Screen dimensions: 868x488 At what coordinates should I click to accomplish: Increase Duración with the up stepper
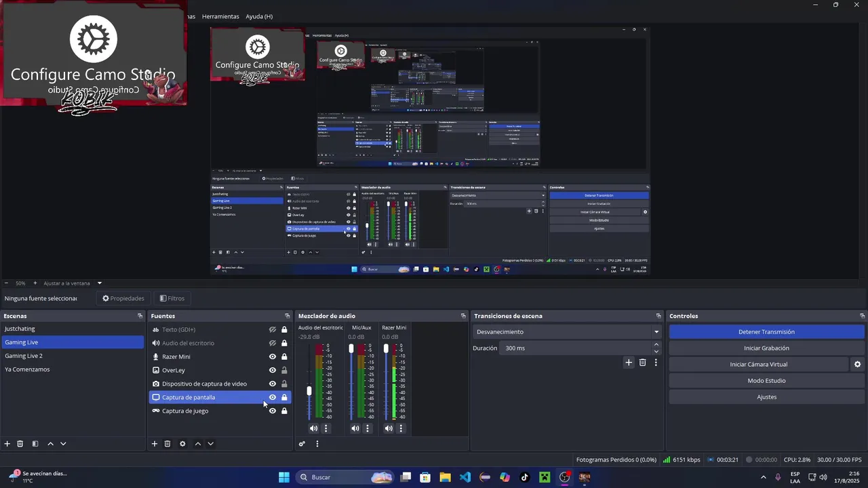tap(656, 345)
